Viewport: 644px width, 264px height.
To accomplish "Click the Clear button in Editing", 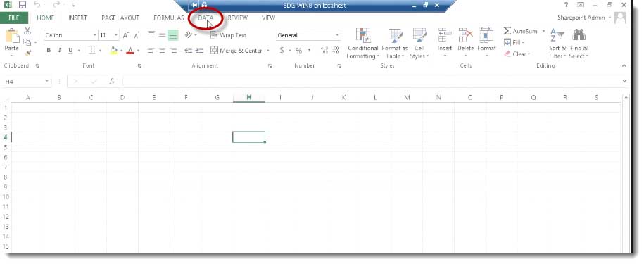I will click(517, 54).
